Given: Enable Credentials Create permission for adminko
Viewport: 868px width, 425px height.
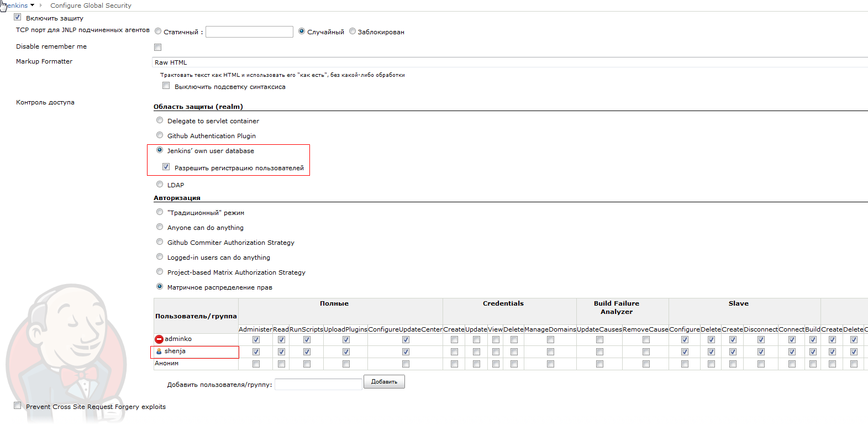Looking at the screenshot, I should 454,340.
